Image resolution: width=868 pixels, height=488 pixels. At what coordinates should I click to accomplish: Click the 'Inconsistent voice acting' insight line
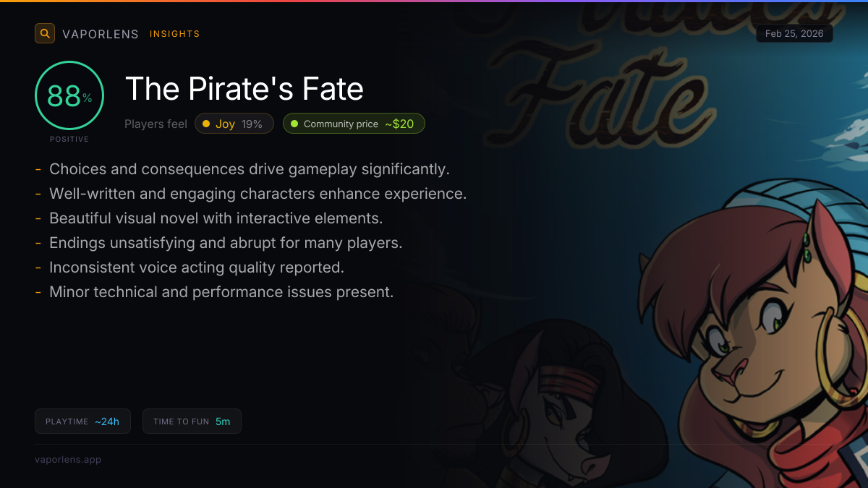(196, 267)
